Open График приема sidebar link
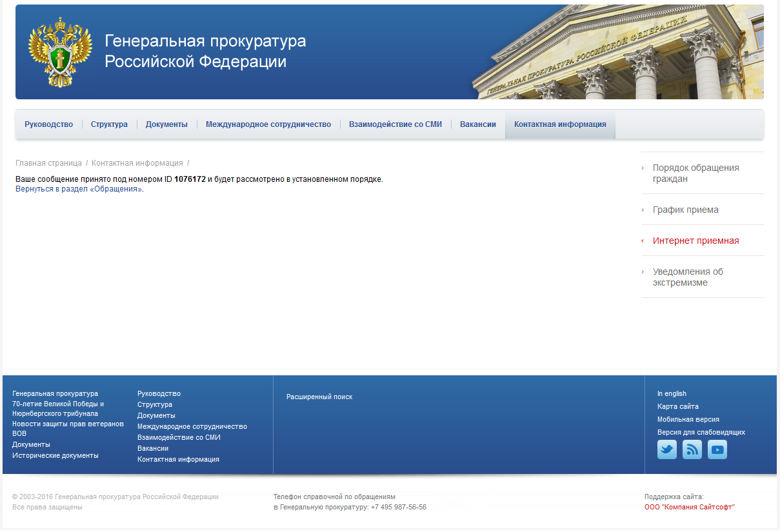The height and width of the screenshot is (532, 780). (x=685, y=210)
